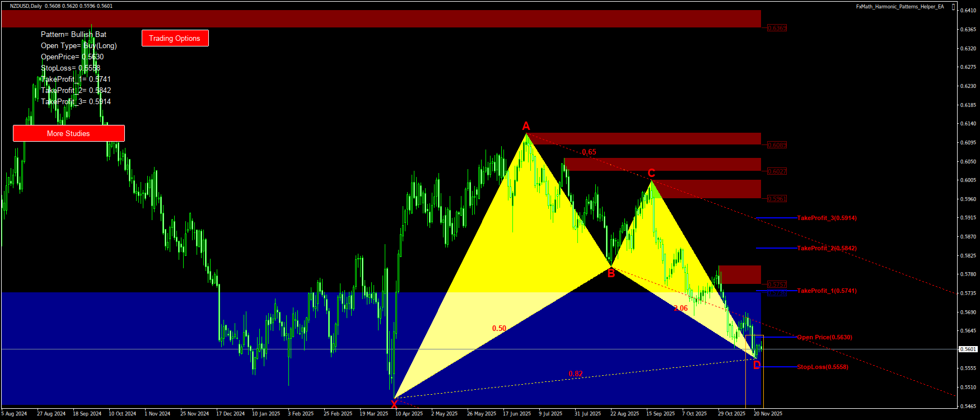The height and width of the screenshot is (420, 980).
Task: Select the red X pattern point marker
Action: pyautogui.click(x=394, y=404)
